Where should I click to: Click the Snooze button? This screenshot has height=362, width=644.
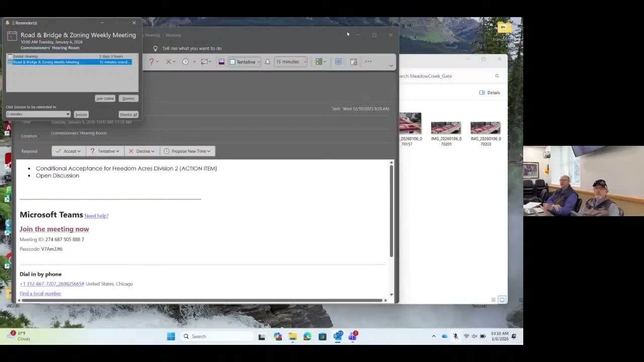81,115
